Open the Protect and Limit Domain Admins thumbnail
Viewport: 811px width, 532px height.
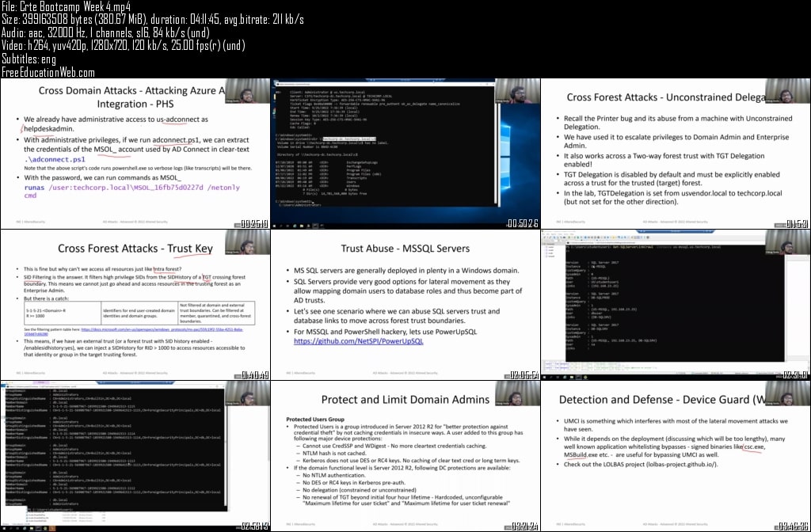pos(405,457)
